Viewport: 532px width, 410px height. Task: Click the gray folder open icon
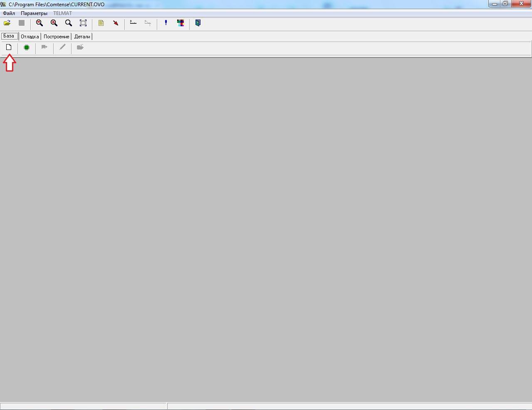(80, 47)
